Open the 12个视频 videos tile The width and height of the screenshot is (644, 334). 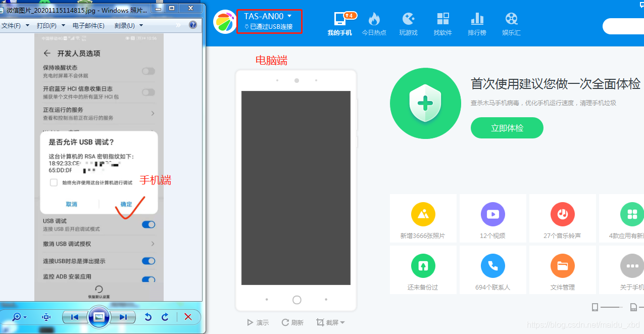(493, 219)
